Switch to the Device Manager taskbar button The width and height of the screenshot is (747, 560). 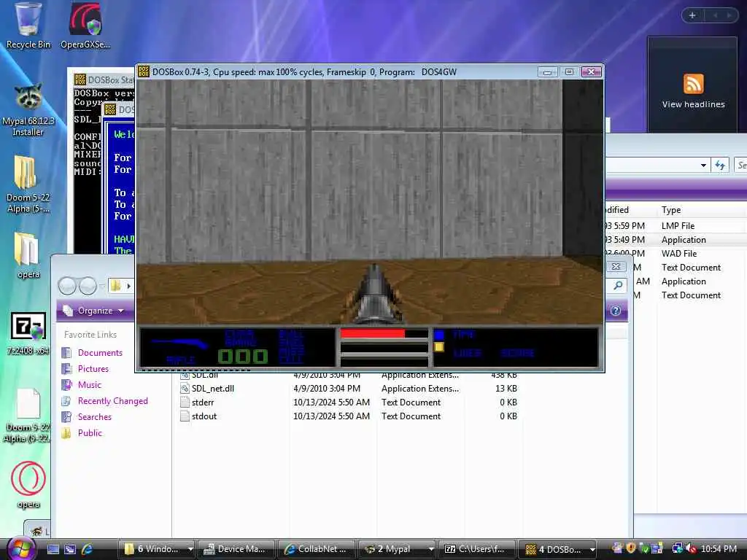236,549
